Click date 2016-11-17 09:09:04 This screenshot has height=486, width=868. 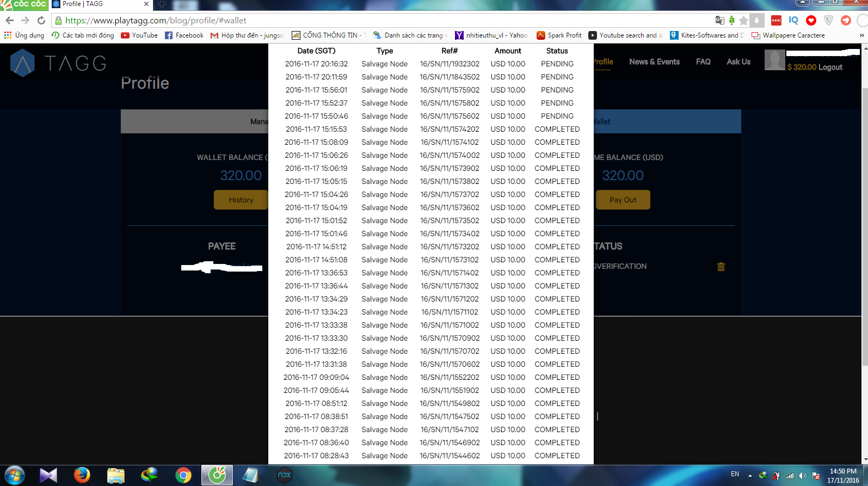click(316, 377)
